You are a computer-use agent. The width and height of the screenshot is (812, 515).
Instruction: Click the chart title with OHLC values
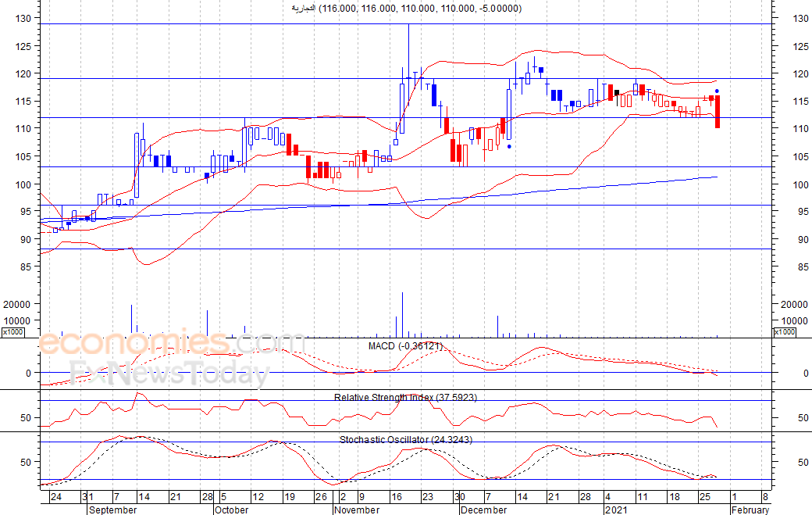coord(407,9)
